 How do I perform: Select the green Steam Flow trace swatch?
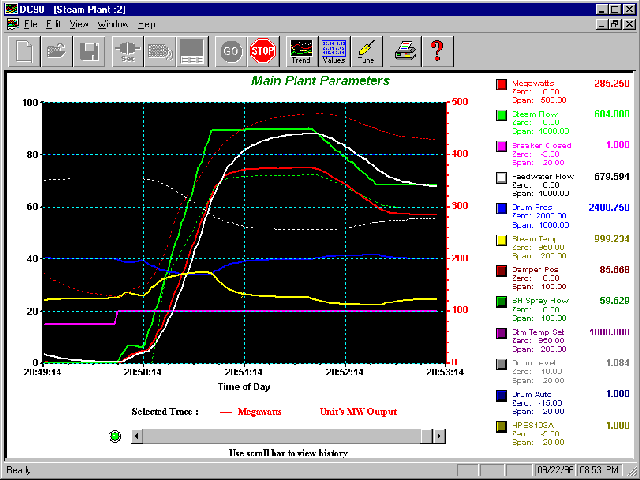[x=502, y=117]
